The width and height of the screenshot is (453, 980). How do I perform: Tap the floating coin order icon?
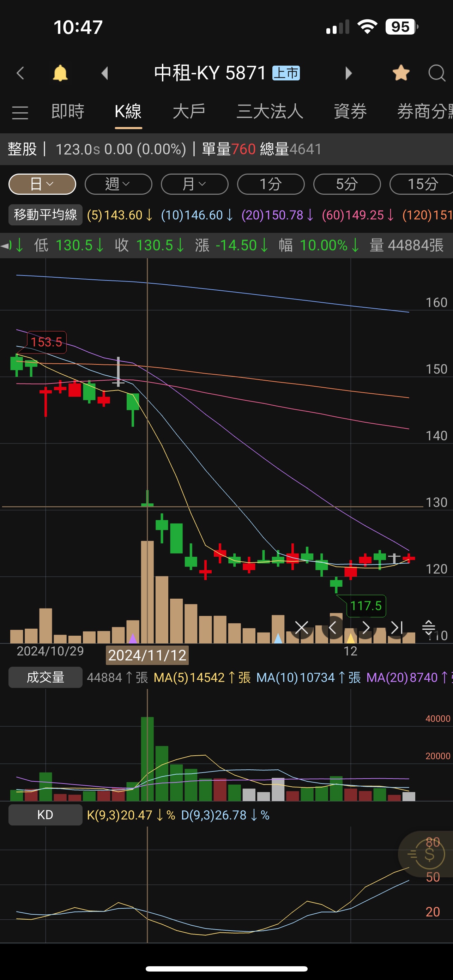coord(425,854)
